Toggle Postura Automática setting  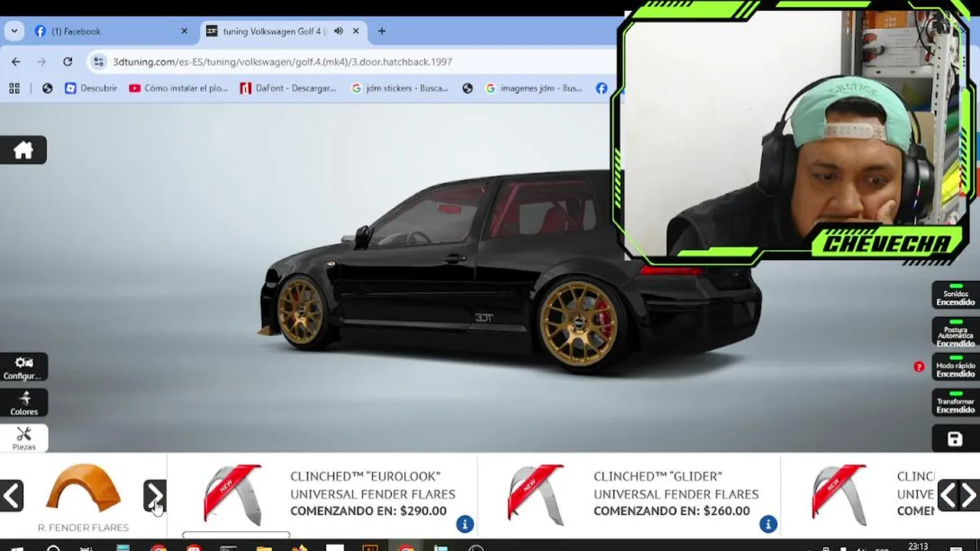[955, 332]
